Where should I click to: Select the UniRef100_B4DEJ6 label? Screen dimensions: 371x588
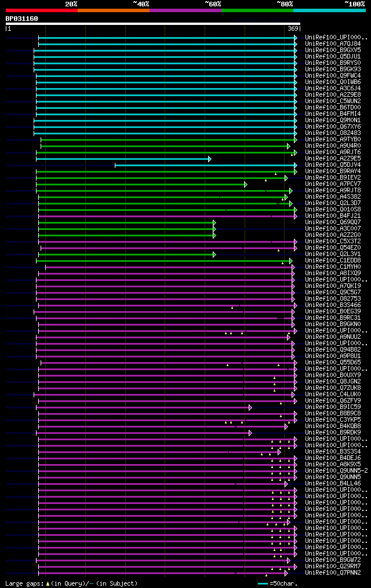[x=333, y=458]
